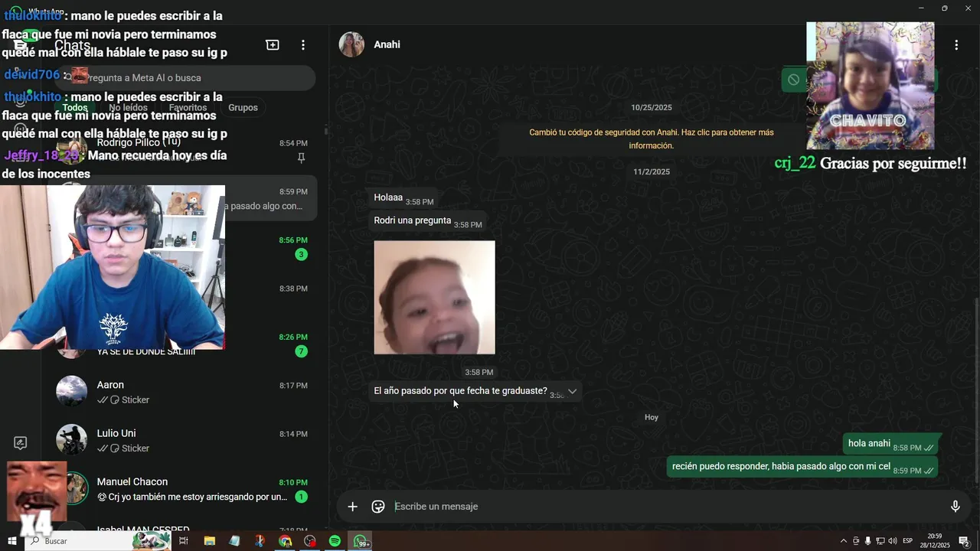Screen dimensions: 980x551
Task: Click the security code change notice
Action: coord(652,139)
